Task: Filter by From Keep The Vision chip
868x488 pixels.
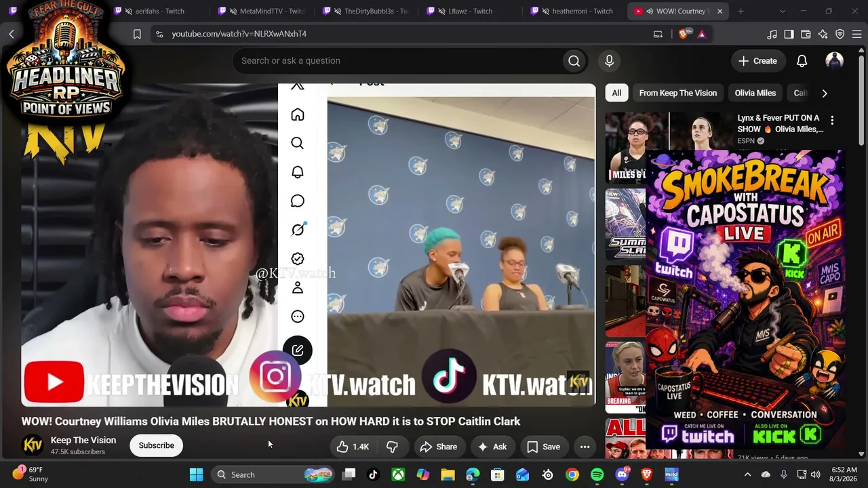Action: [677, 93]
